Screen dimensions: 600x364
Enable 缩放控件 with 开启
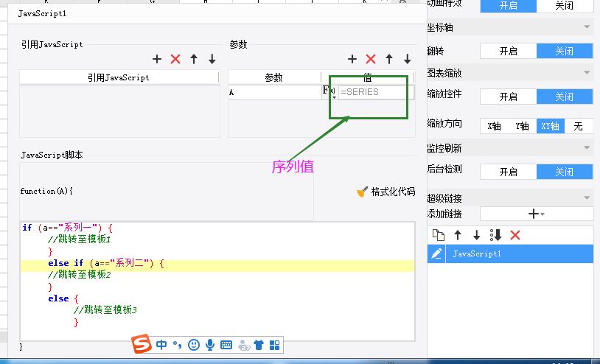coord(508,97)
